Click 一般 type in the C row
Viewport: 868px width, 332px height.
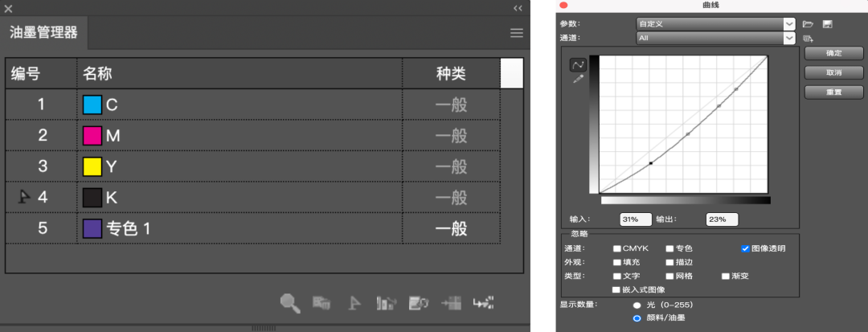coord(451,105)
